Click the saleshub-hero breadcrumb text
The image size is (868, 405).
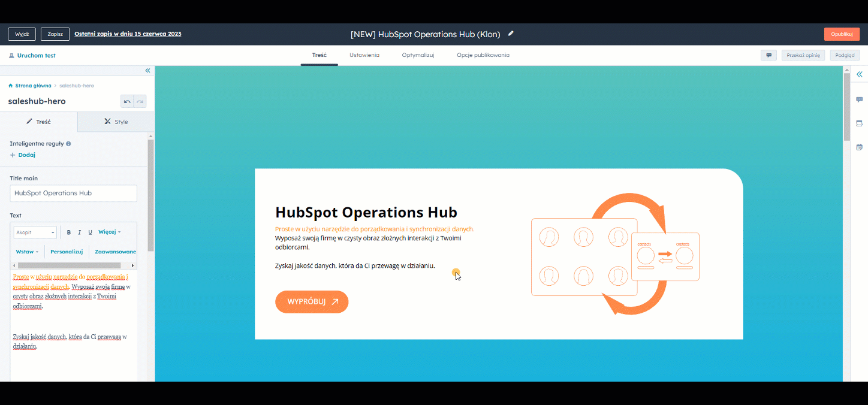[77, 86]
